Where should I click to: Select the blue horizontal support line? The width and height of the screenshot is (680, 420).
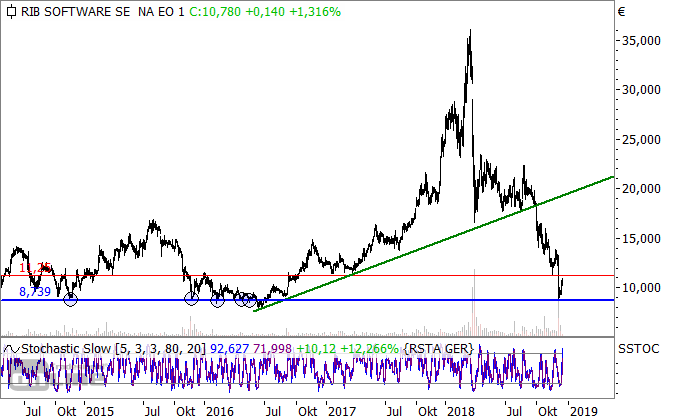tap(307, 300)
